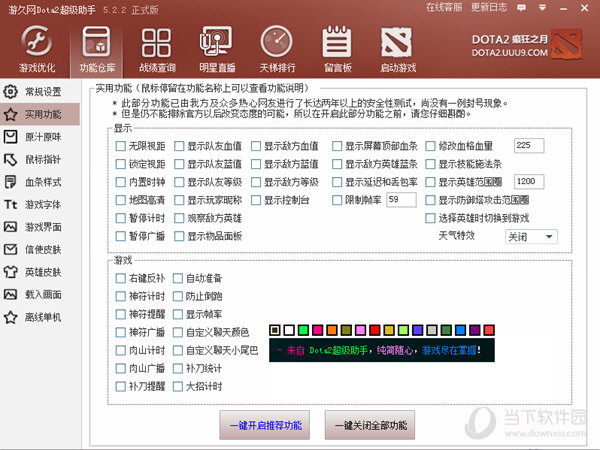Check the 限制帧率 checkbox
Viewport: 600px width, 450px height.
(337, 200)
